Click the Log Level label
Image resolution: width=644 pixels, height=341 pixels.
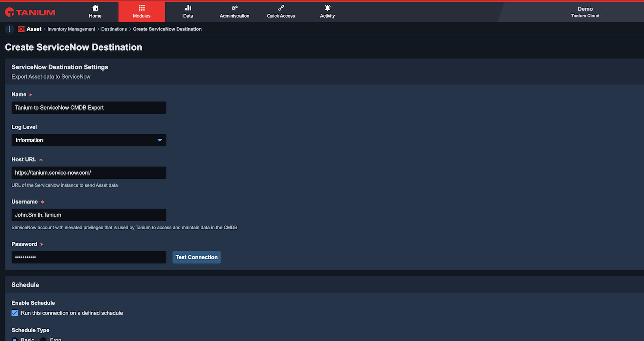pyautogui.click(x=24, y=127)
